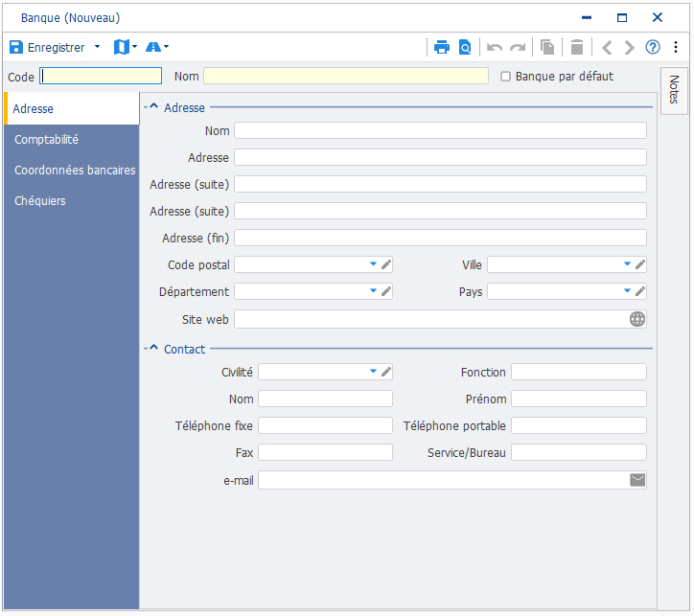Go to previous record arrow
This screenshot has width=694, height=616.
coord(607,47)
